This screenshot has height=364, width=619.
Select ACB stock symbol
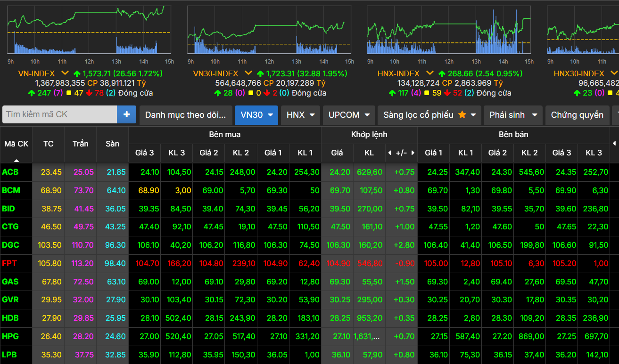[10, 172]
